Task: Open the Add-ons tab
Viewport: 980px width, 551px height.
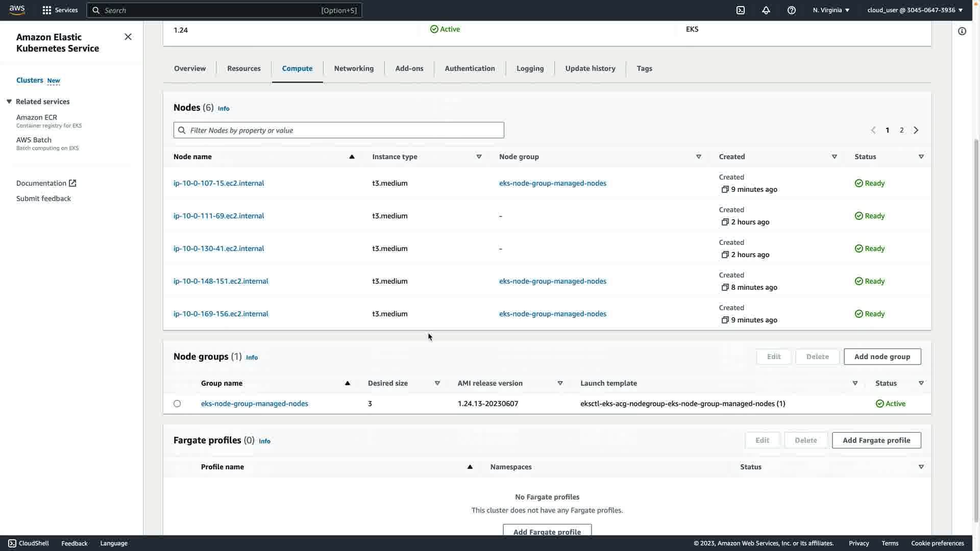Action: (x=409, y=68)
